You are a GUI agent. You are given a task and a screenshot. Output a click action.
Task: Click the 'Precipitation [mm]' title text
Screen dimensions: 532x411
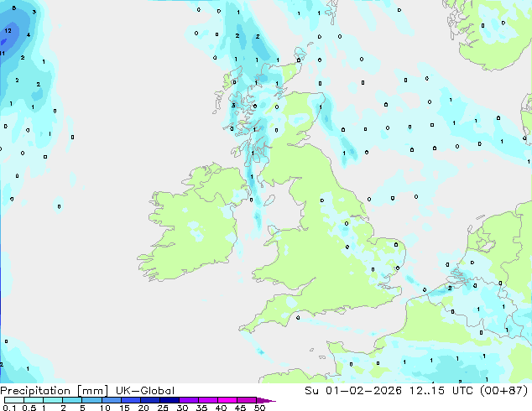tap(55, 391)
